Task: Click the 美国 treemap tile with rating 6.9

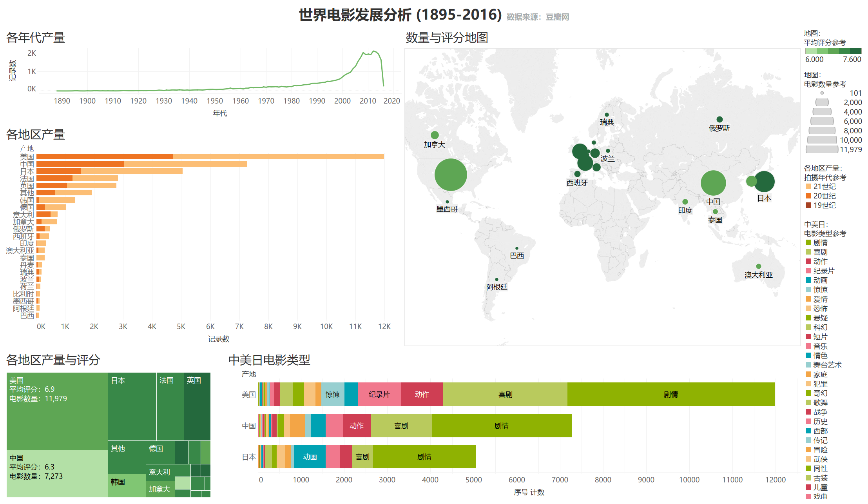Action: click(x=57, y=411)
